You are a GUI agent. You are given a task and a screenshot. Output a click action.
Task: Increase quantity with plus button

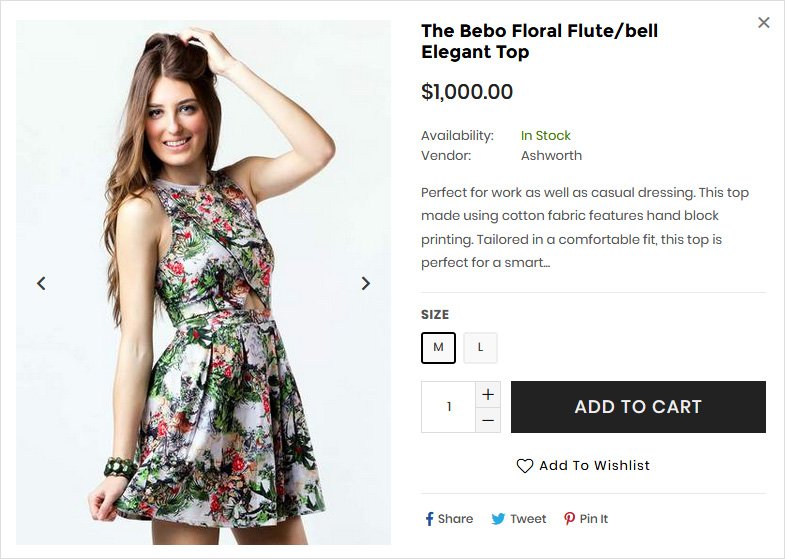[x=488, y=394]
